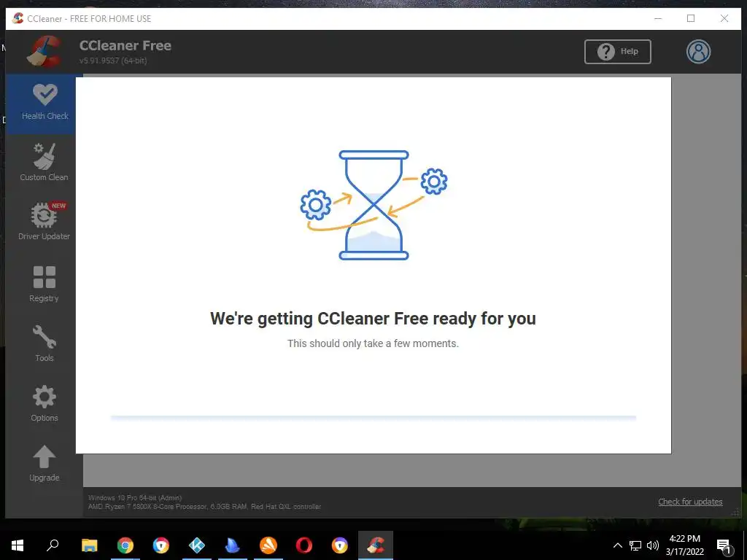Image resolution: width=747 pixels, height=560 pixels.
Task: Click the 'We're getting CCleaner Free ready' heading
Action: click(x=373, y=319)
